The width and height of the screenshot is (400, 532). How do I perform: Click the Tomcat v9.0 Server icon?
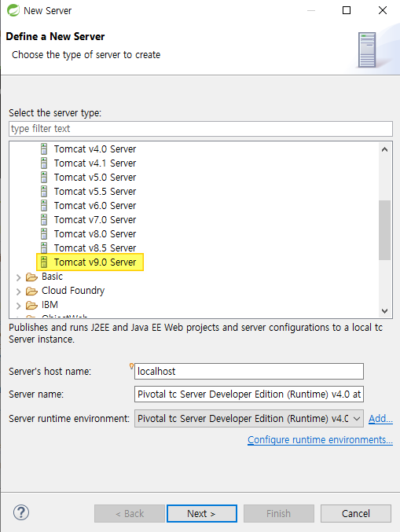click(x=44, y=262)
